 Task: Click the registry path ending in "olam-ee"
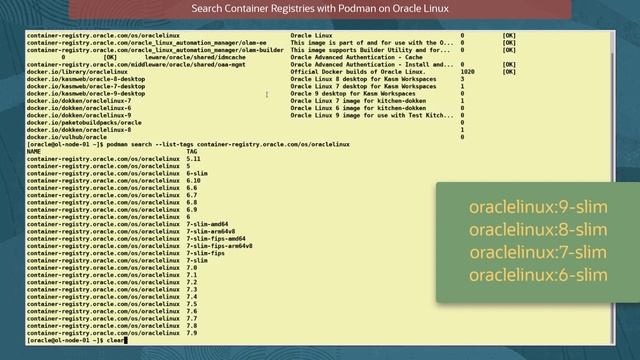tap(147, 43)
